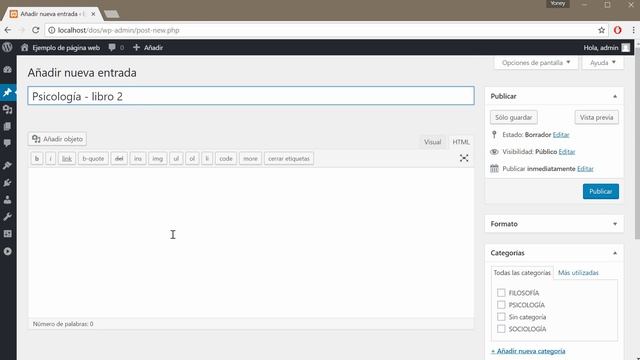The width and height of the screenshot is (640, 360).
Task: Close the 'Añadir nueva entrada' browser tab
Action: pos(93,14)
